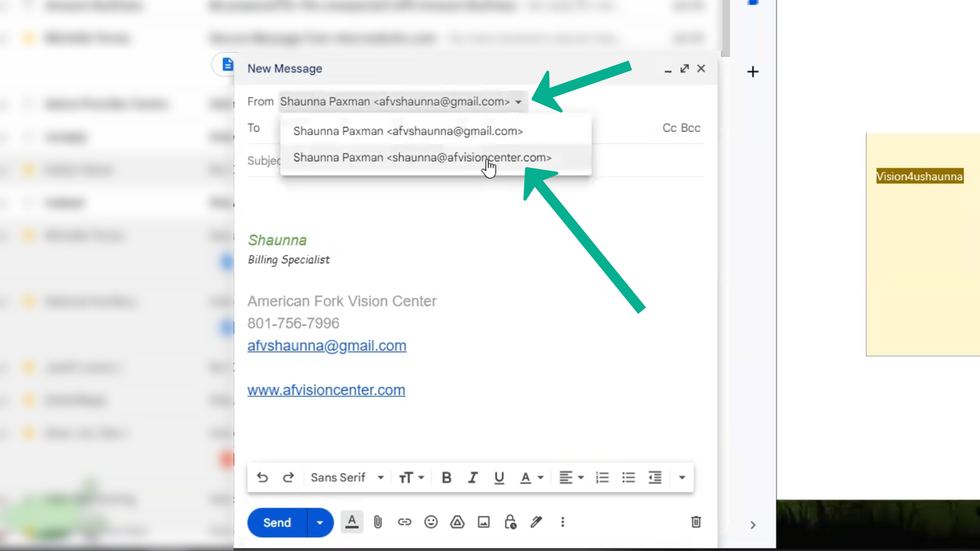Toggle underline formatting
The width and height of the screenshot is (980, 551).
click(x=499, y=478)
